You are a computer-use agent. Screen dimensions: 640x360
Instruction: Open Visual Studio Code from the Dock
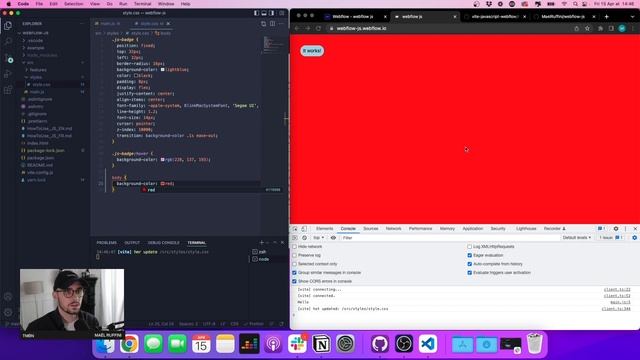428,344
